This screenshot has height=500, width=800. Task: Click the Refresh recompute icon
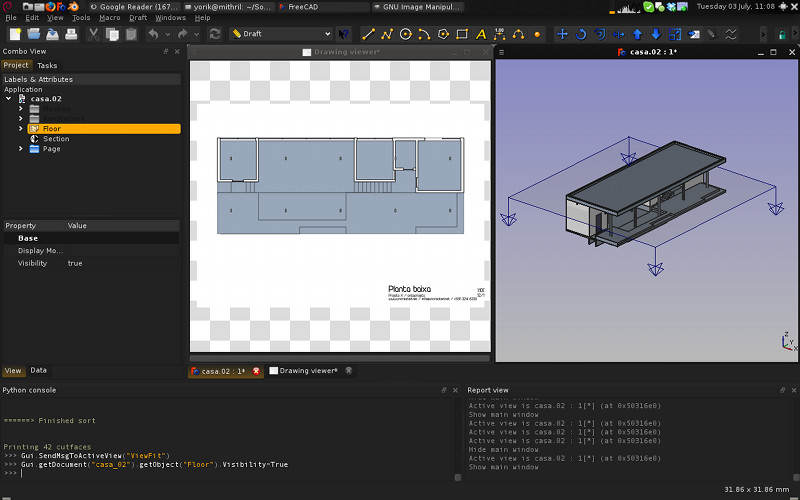point(214,34)
